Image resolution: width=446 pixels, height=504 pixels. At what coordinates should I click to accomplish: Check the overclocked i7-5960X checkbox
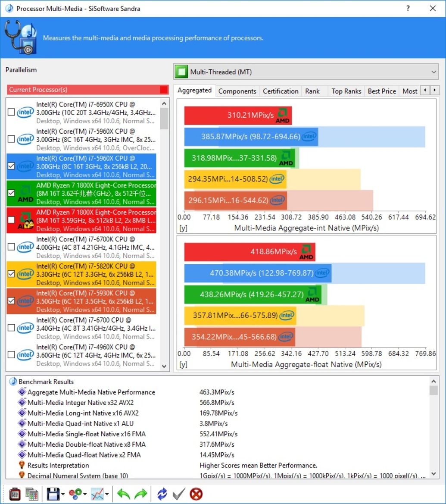tap(11, 139)
